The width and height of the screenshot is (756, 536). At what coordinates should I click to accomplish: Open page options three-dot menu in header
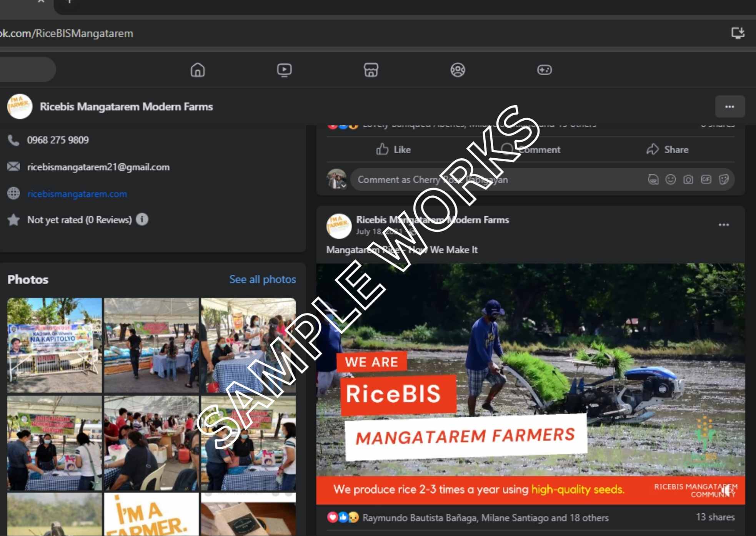tap(729, 107)
